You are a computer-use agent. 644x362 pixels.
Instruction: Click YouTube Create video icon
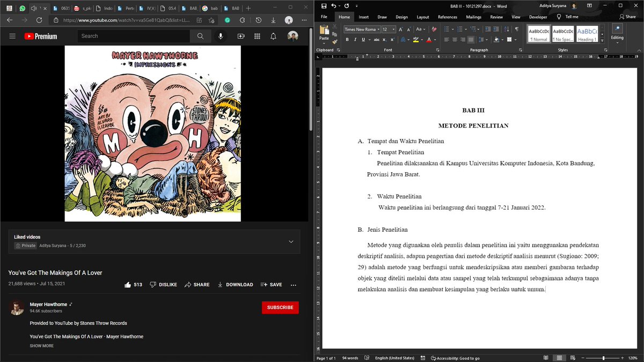pos(241,36)
